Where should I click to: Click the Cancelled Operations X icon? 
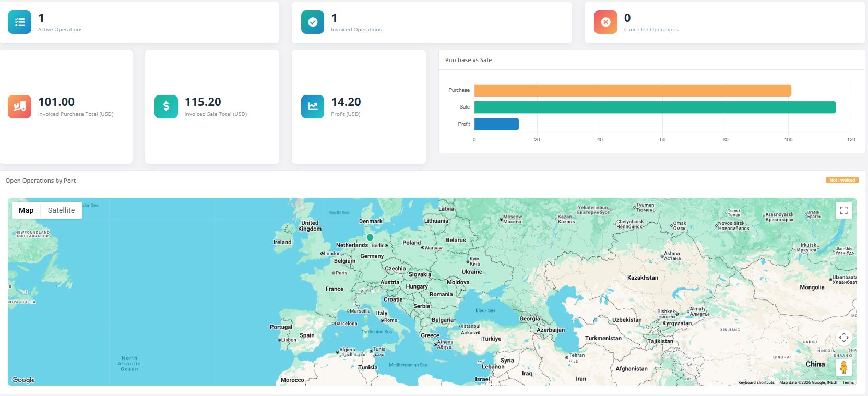coord(605,22)
